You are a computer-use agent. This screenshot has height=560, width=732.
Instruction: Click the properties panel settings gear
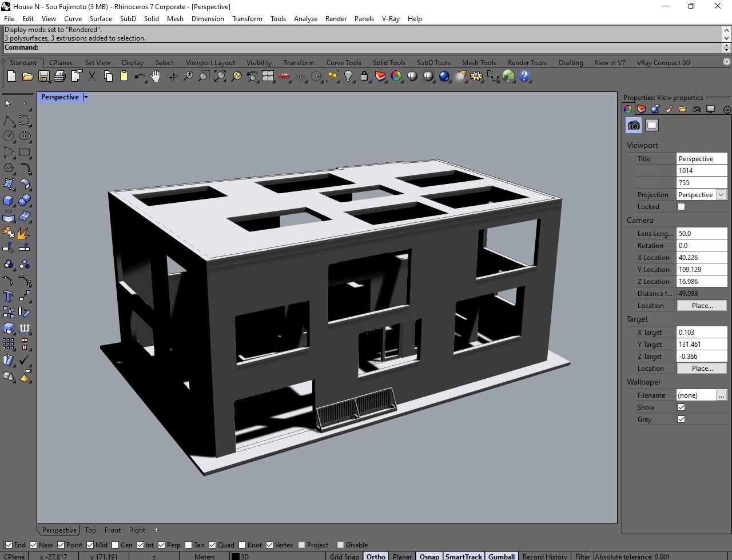[727, 109]
